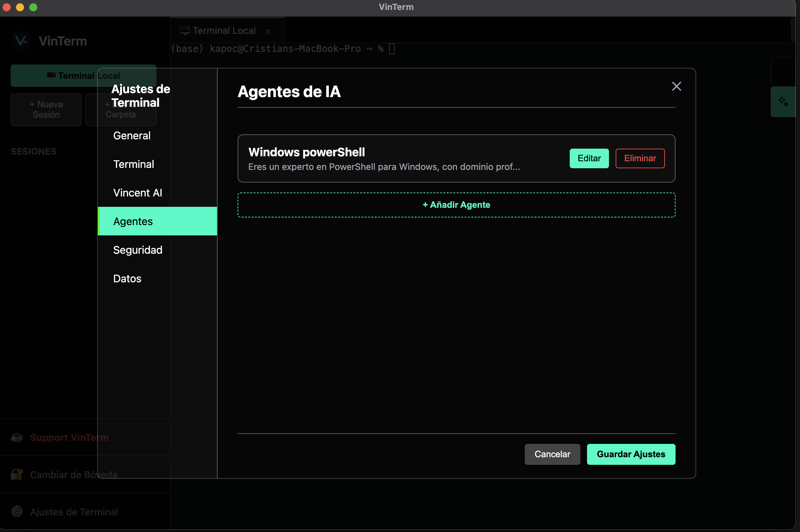Open Cambiar de Bóveda in sidebar

74,474
